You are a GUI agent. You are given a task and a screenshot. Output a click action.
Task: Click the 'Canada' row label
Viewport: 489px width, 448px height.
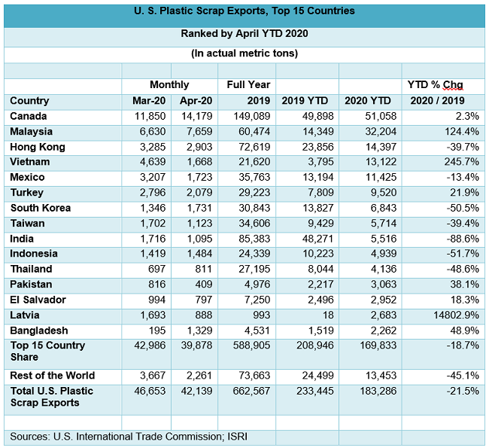click(x=29, y=116)
